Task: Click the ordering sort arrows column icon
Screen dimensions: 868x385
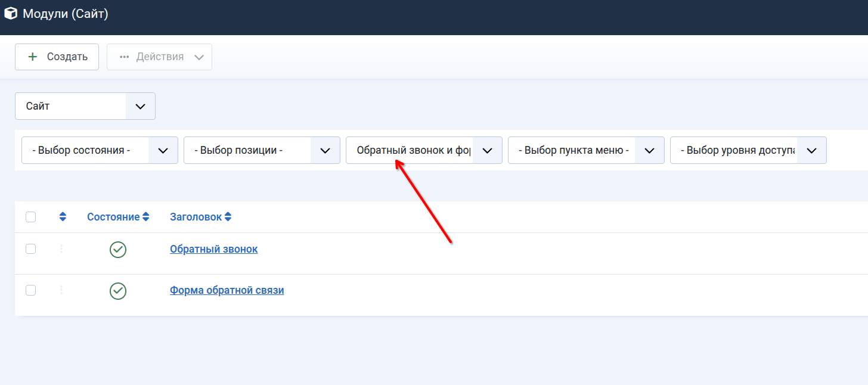Action: (x=63, y=218)
